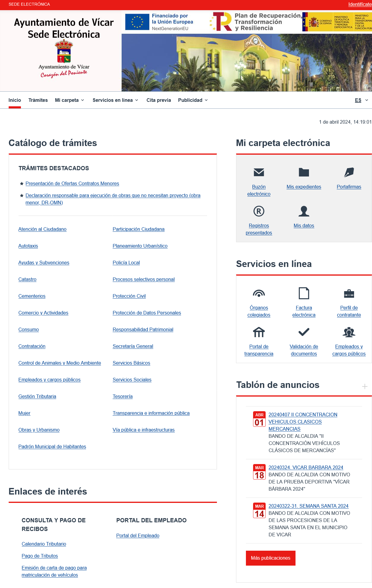Screen dimensions: 372x588
Task: Open Comercio y Actividades link
Action: [43, 313]
